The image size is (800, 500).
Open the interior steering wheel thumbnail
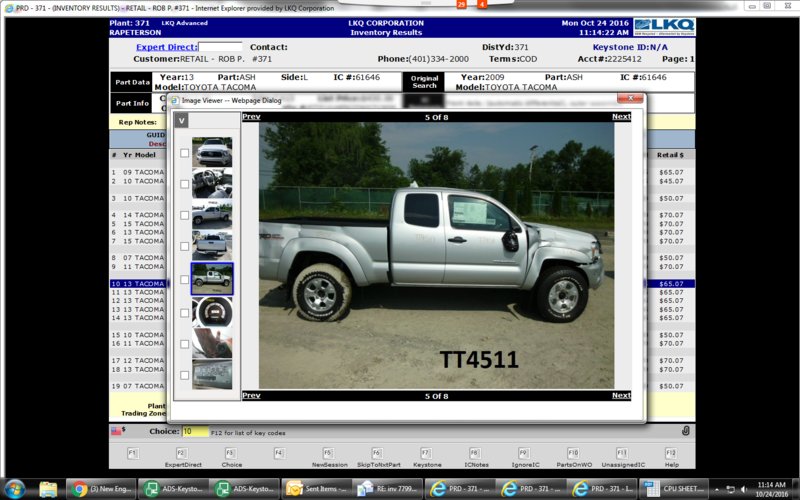pyautogui.click(x=212, y=183)
